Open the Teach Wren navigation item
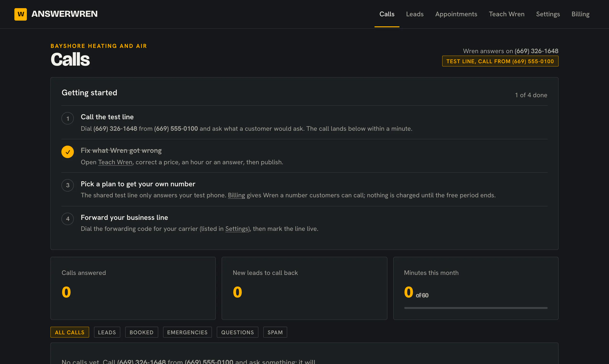The image size is (609, 364). coord(506,14)
